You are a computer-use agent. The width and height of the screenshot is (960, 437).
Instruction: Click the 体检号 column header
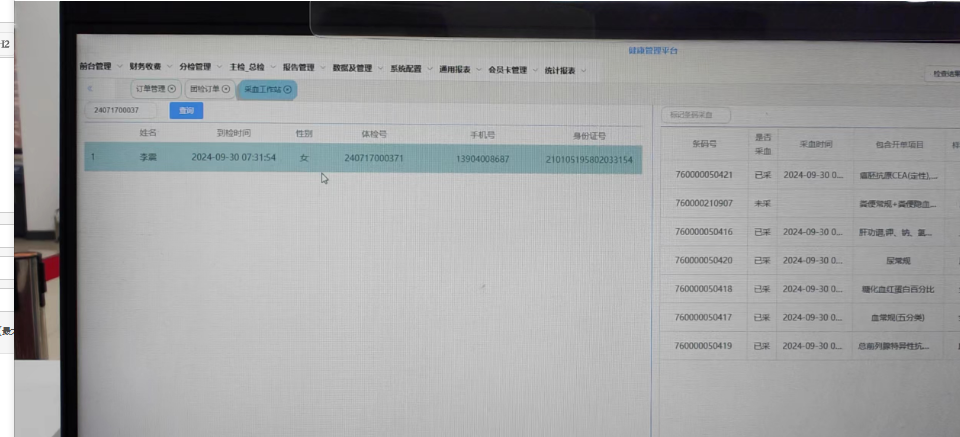pos(374,134)
